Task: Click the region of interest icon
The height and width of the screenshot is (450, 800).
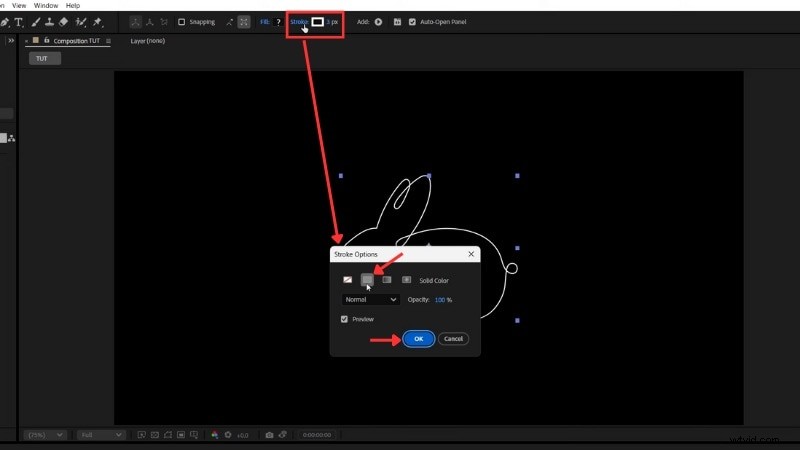Action: pyautogui.click(x=181, y=435)
